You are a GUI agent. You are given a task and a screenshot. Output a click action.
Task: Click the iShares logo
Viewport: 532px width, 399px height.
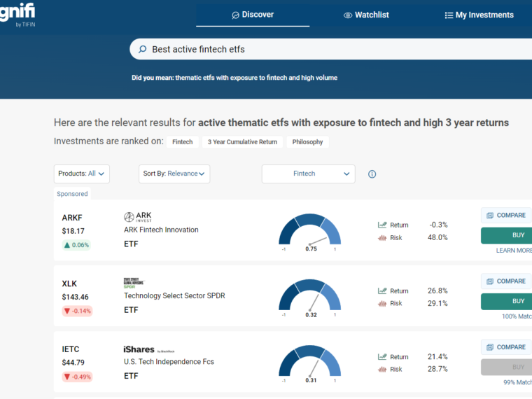pyautogui.click(x=149, y=349)
